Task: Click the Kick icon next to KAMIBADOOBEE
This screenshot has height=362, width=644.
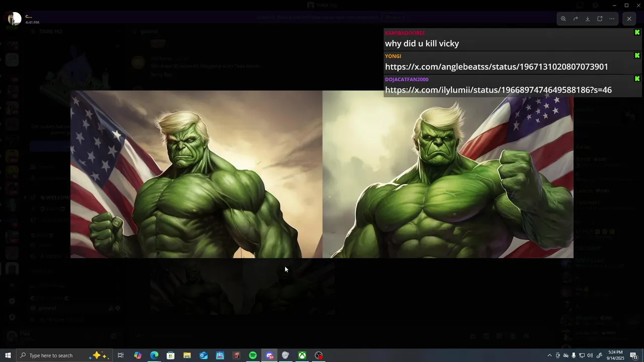Action: pyautogui.click(x=637, y=32)
